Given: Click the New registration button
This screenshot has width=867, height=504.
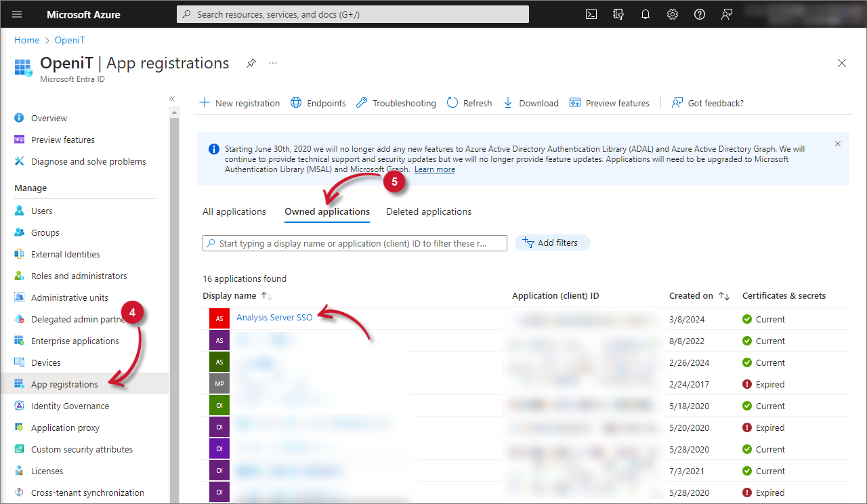Looking at the screenshot, I should (x=240, y=103).
